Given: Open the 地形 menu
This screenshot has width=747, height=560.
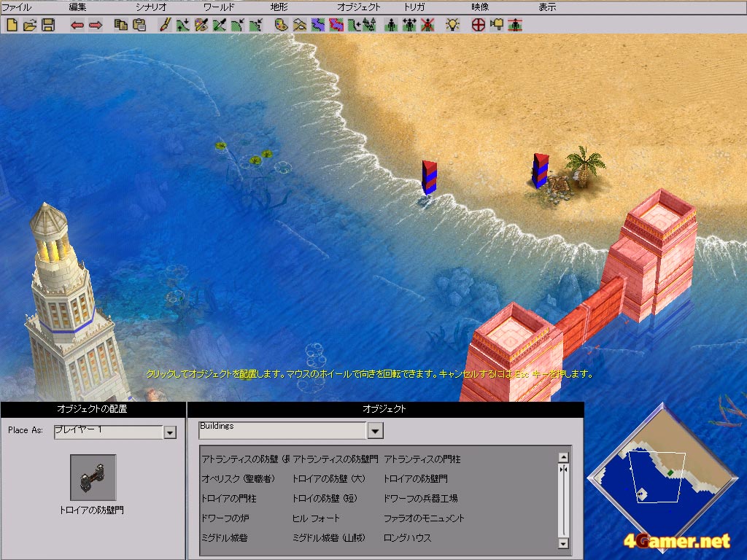Looking at the screenshot, I should pos(279,7).
